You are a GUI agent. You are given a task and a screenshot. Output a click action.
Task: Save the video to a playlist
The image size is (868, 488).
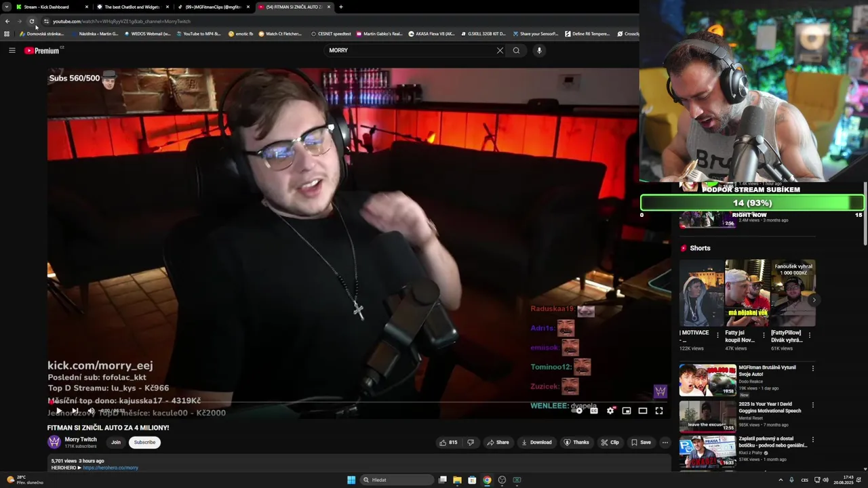coord(641,443)
